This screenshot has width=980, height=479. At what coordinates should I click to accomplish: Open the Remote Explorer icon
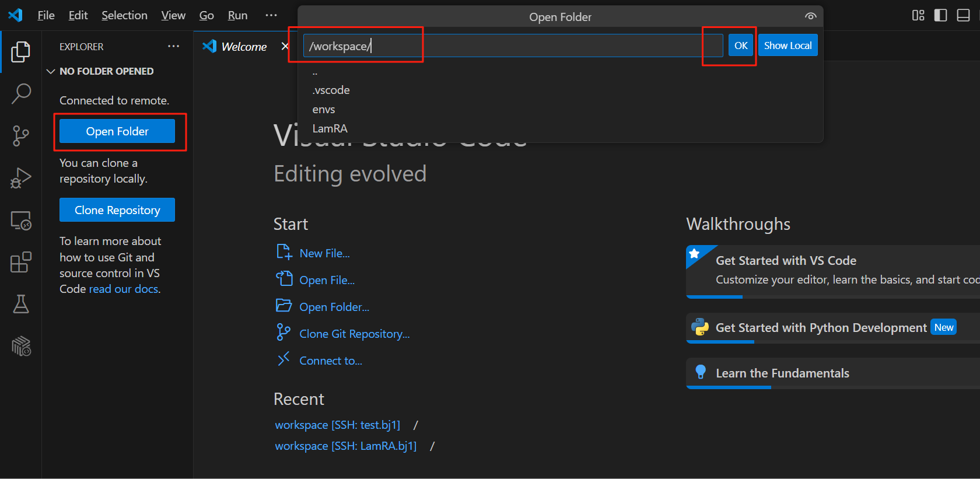21,221
